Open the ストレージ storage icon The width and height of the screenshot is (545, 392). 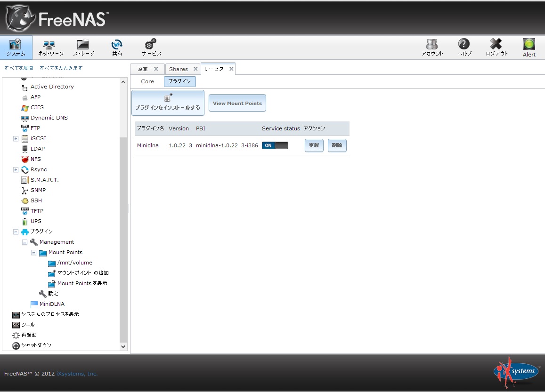pos(84,48)
